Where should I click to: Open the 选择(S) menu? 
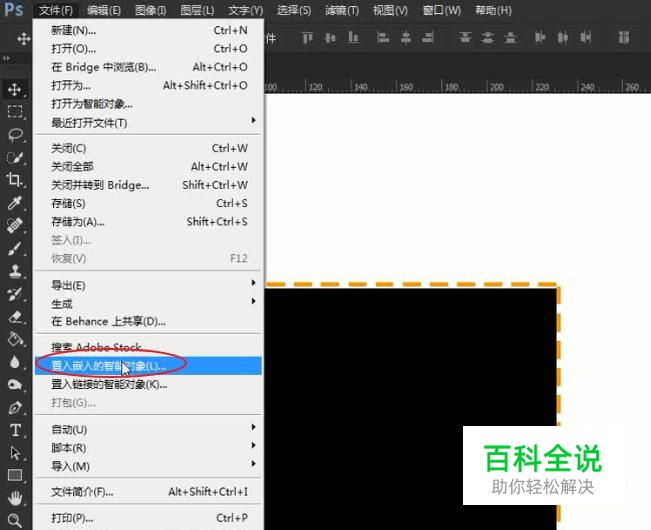(x=294, y=10)
